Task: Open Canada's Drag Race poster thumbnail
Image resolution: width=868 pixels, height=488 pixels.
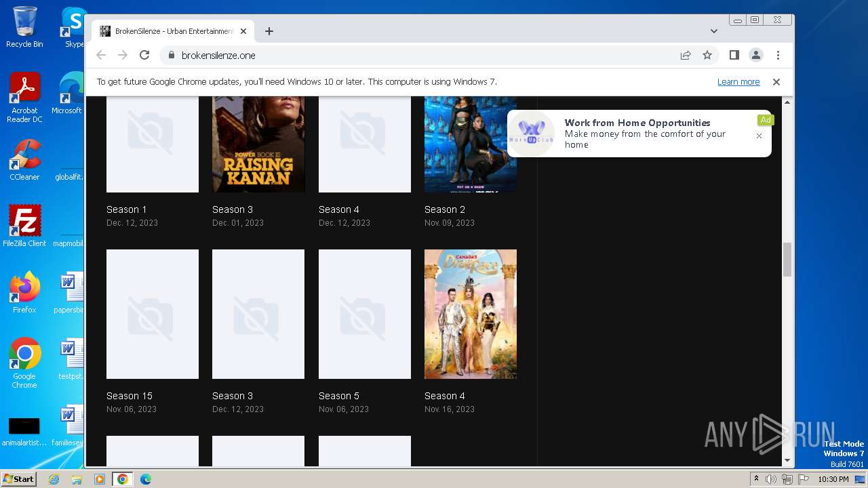Action: [x=471, y=314]
